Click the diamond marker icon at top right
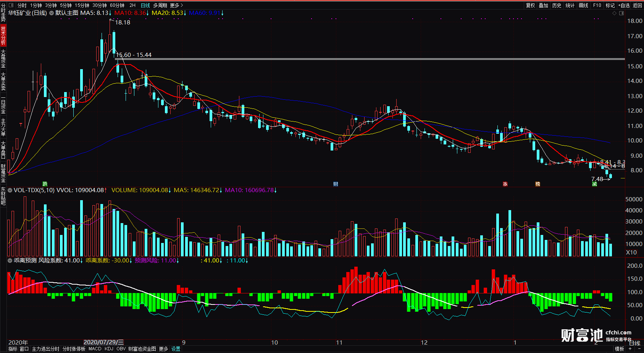This screenshot has width=644, height=353. click(615, 13)
